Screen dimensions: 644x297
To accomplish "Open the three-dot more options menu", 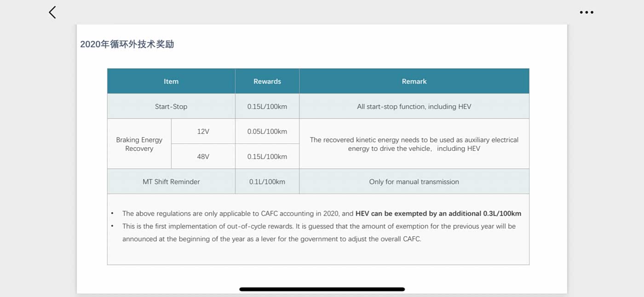I will (586, 12).
